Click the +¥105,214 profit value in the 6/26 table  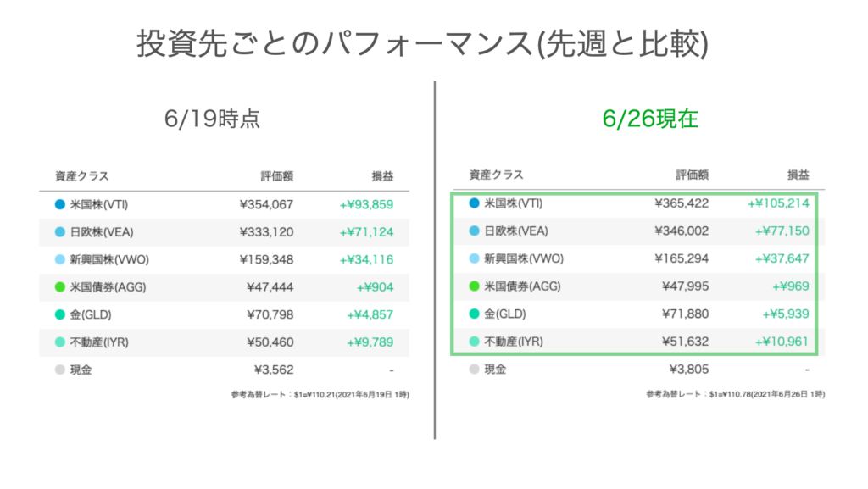[x=778, y=203]
